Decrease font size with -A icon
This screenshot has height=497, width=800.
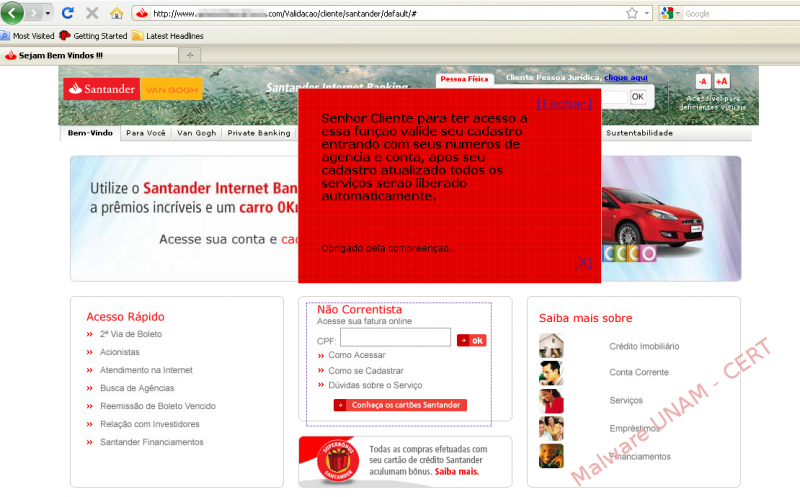point(703,81)
